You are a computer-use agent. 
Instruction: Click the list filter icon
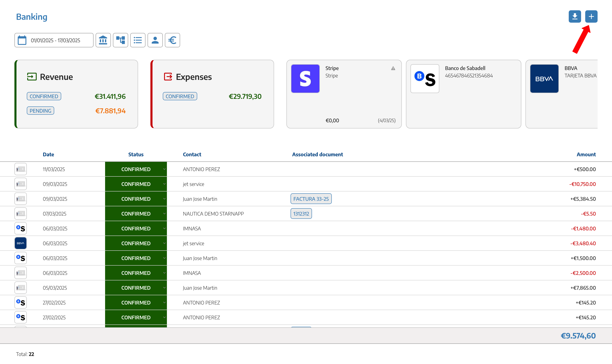coord(138,40)
